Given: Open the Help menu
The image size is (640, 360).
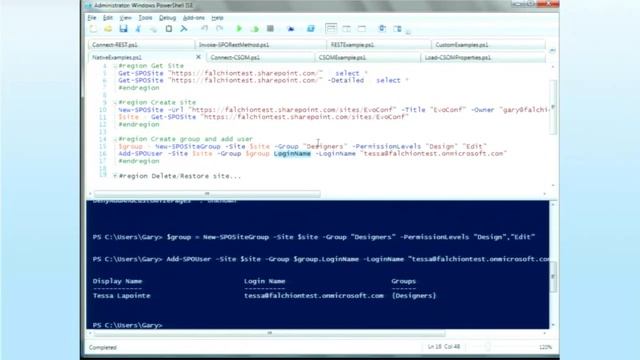Looking at the screenshot, I should tap(217, 18).
